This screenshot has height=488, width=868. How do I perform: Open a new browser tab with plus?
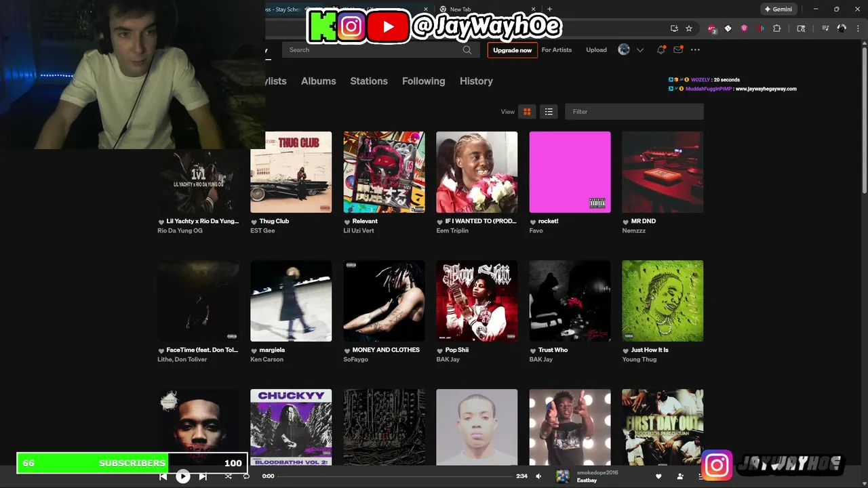pos(549,9)
